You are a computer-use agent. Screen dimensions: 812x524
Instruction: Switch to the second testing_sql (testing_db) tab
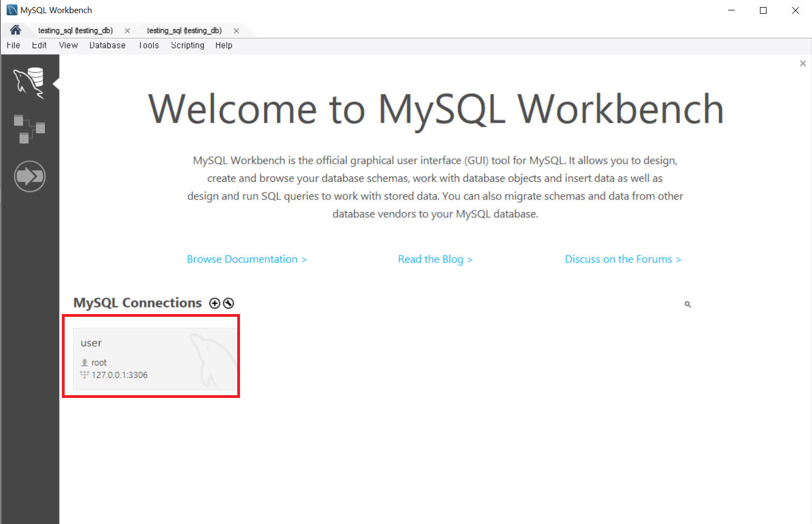[x=184, y=30]
